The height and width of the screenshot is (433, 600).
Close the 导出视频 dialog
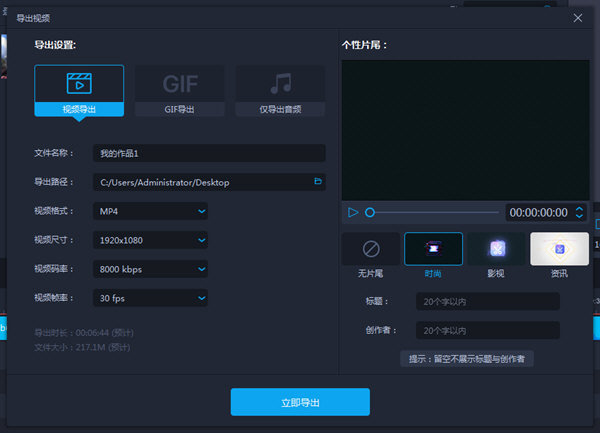click(x=577, y=18)
